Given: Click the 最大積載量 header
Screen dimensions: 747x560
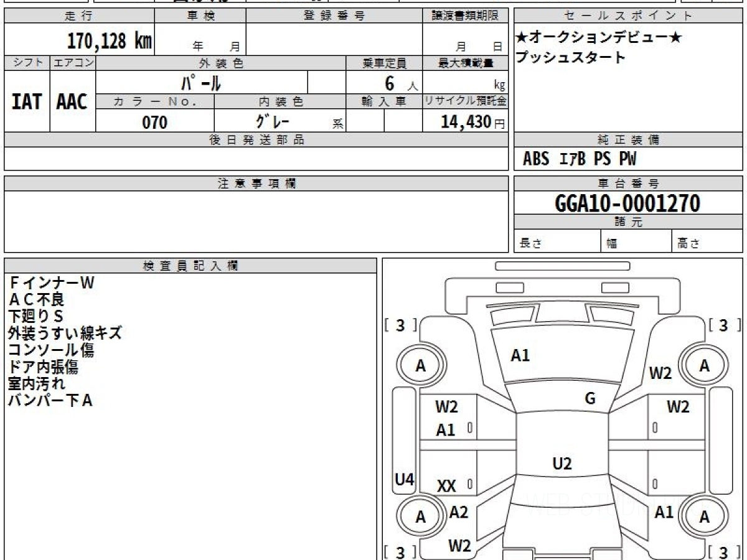Looking at the screenshot, I should pos(466,63).
